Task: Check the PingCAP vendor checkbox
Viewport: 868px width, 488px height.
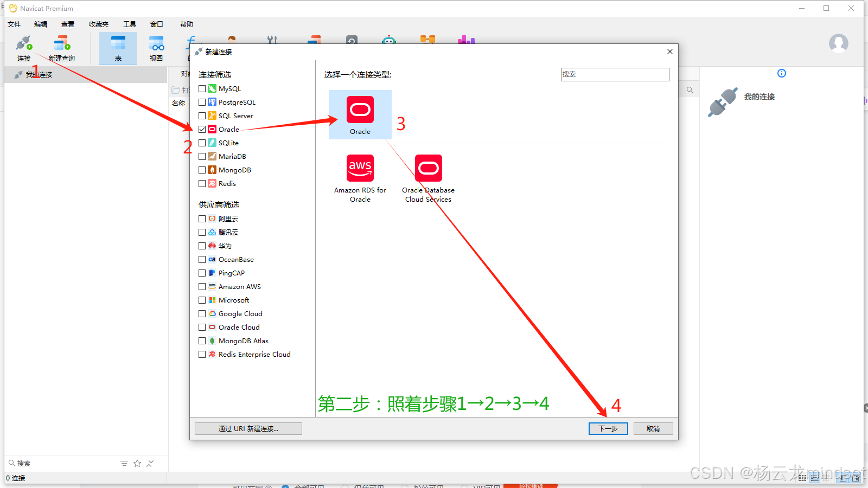Action: tap(202, 273)
